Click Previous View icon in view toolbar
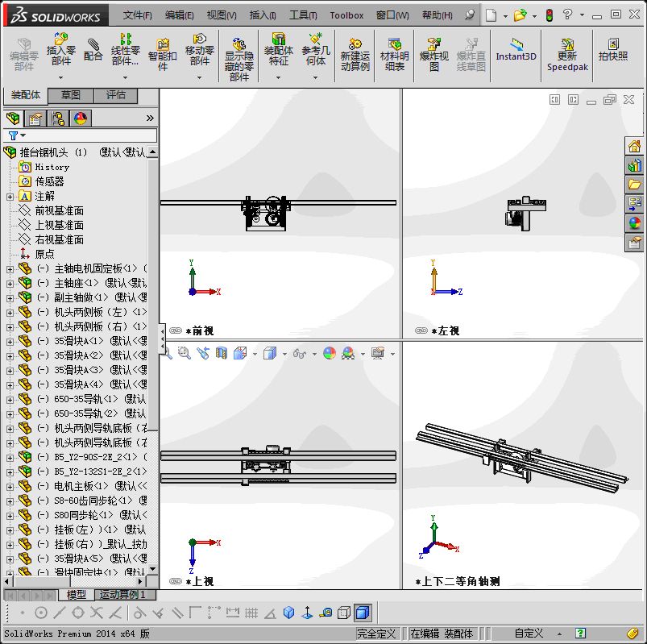 coord(203,353)
